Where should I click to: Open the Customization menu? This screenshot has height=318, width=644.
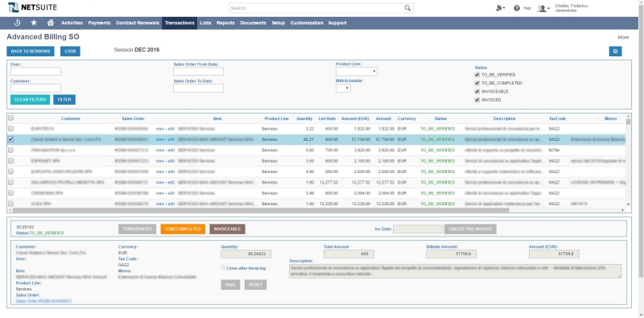tap(307, 23)
